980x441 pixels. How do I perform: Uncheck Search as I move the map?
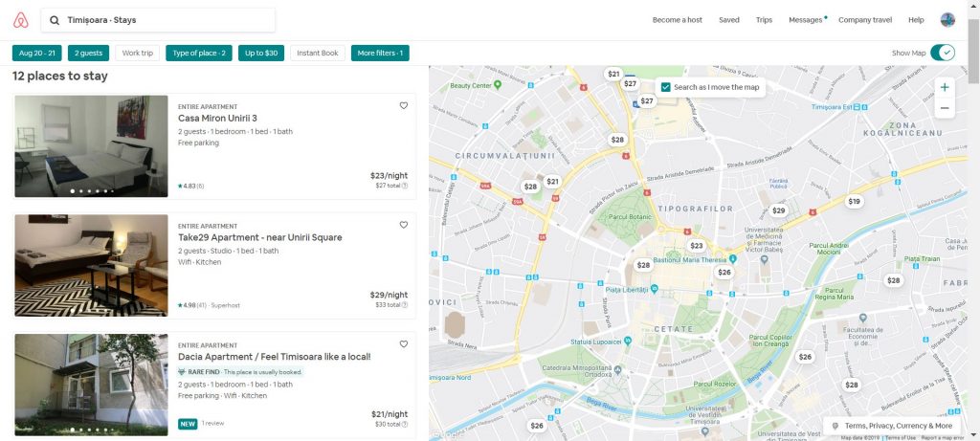coord(665,87)
